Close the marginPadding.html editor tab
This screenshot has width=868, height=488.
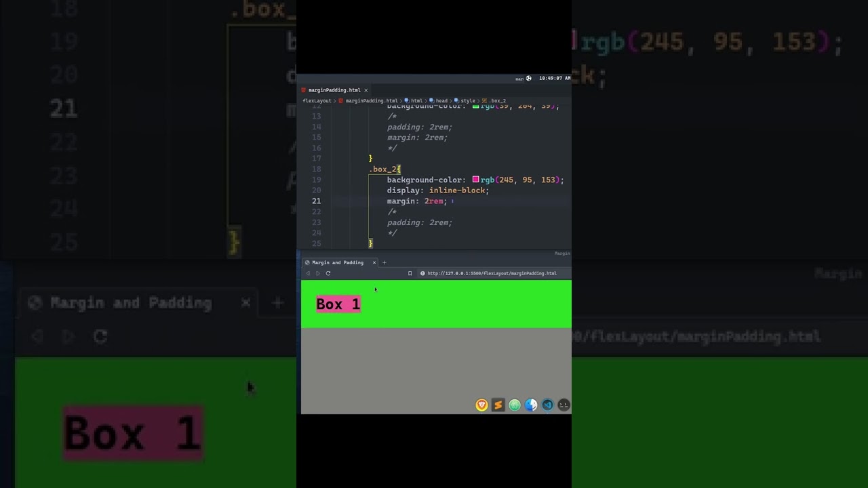[x=366, y=90]
